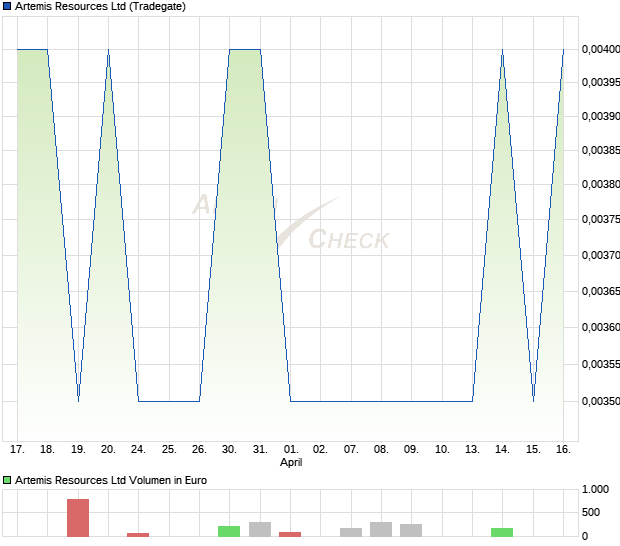Click the 0,00375 price axis label
The image size is (620, 546).
[601, 219]
